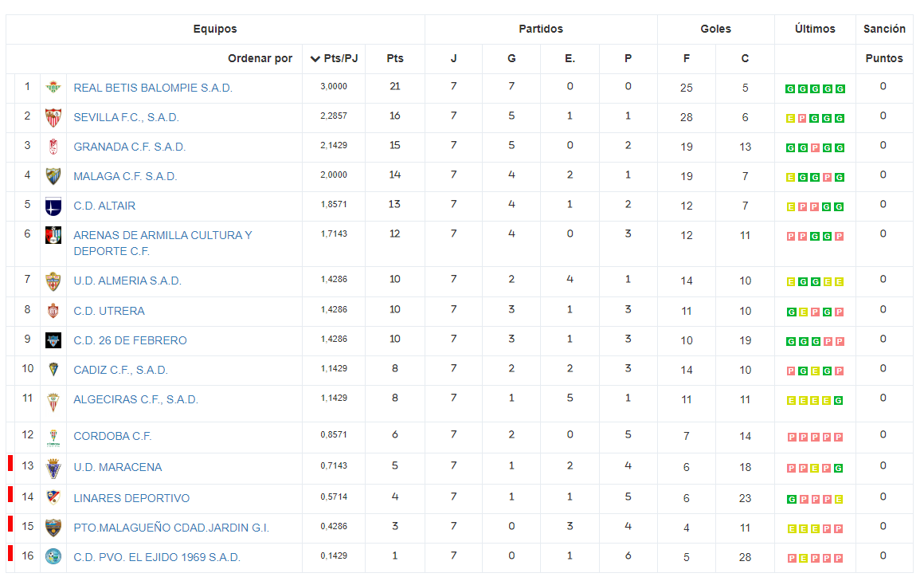This screenshot has width=924, height=581.
Task: Click the 2,2857 Pts/PJ value
Action: (x=334, y=116)
